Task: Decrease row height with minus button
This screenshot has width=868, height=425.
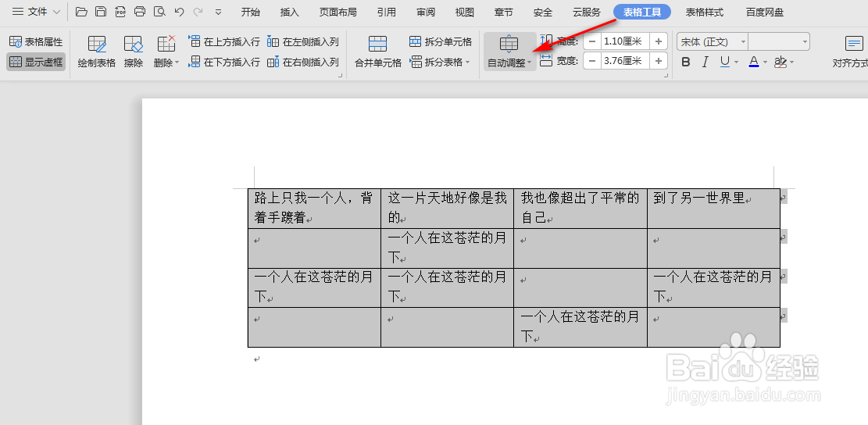Action: pyautogui.click(x=592, y=41)
